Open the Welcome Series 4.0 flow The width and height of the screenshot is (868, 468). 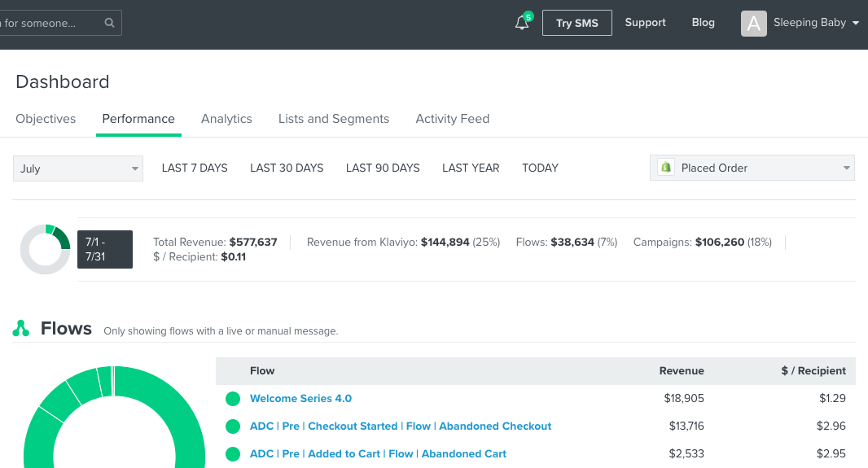click(x=300, y=398)
